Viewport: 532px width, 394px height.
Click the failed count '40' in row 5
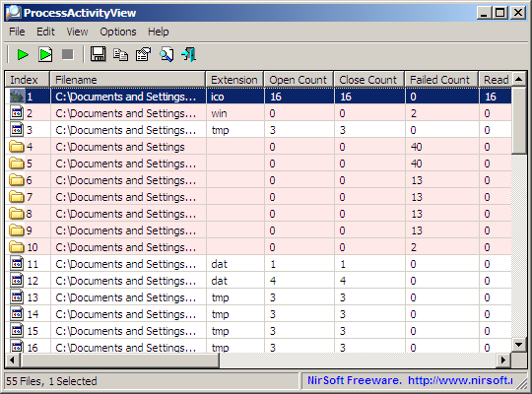[417, 164]
